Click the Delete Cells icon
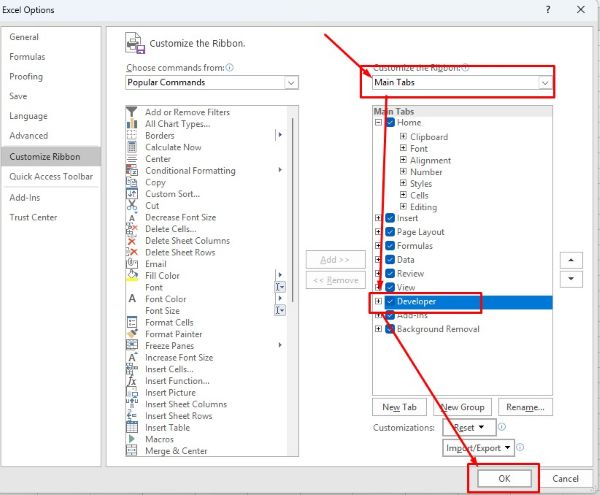Viewport: 600px width, 495px height. point(132,229)
